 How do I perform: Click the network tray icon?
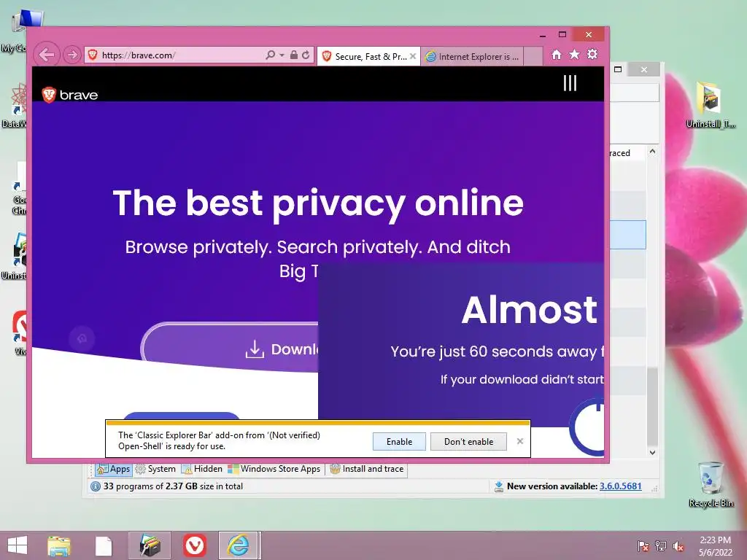661,545
